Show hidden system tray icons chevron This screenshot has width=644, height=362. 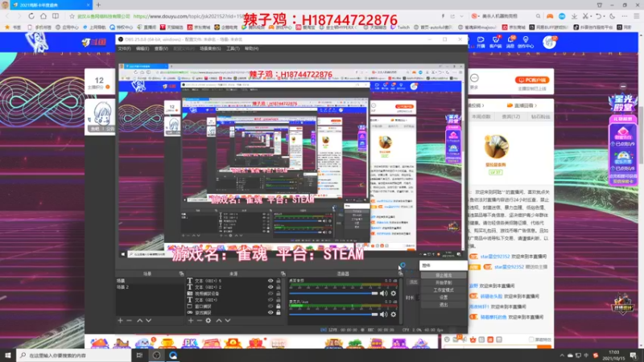561,356
